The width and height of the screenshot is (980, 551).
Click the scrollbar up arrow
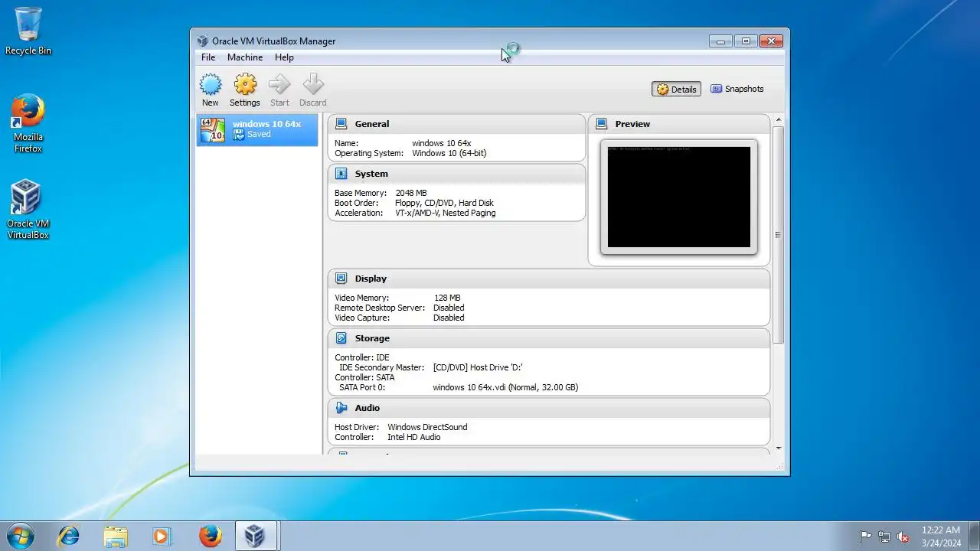click(x=779, y=120)
